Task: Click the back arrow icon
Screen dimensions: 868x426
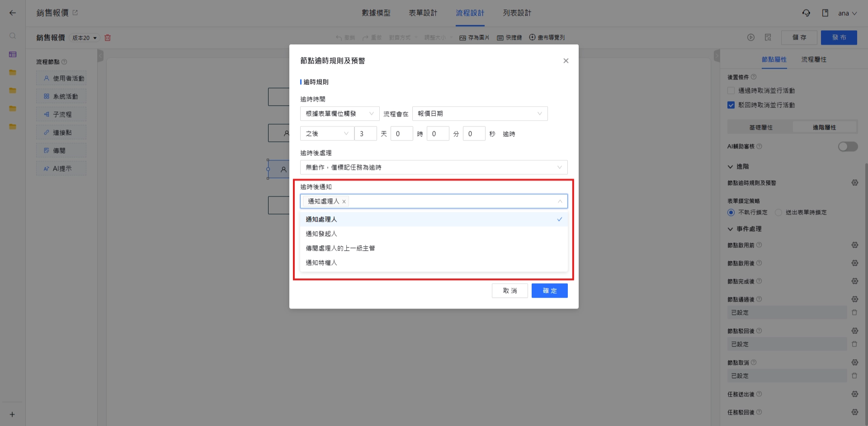Action: [x=13, y=13]
